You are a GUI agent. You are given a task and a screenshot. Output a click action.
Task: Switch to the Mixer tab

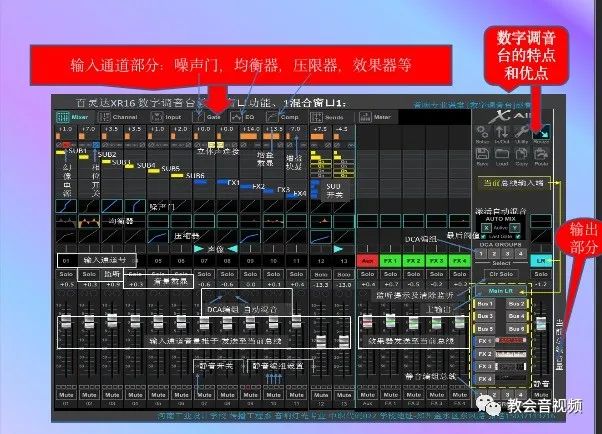pos(72,117)
